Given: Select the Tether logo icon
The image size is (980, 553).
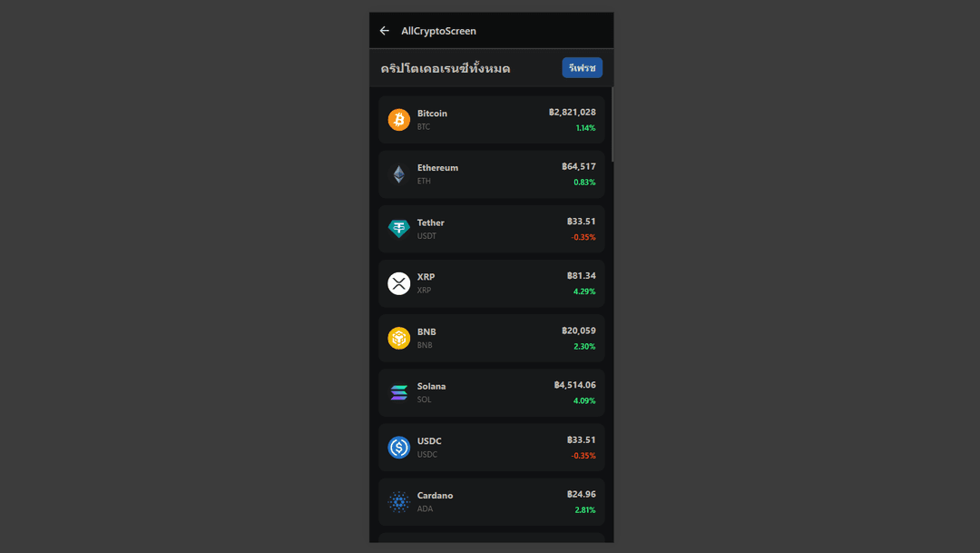Looking at the screenshot, I should click(399, 228).
